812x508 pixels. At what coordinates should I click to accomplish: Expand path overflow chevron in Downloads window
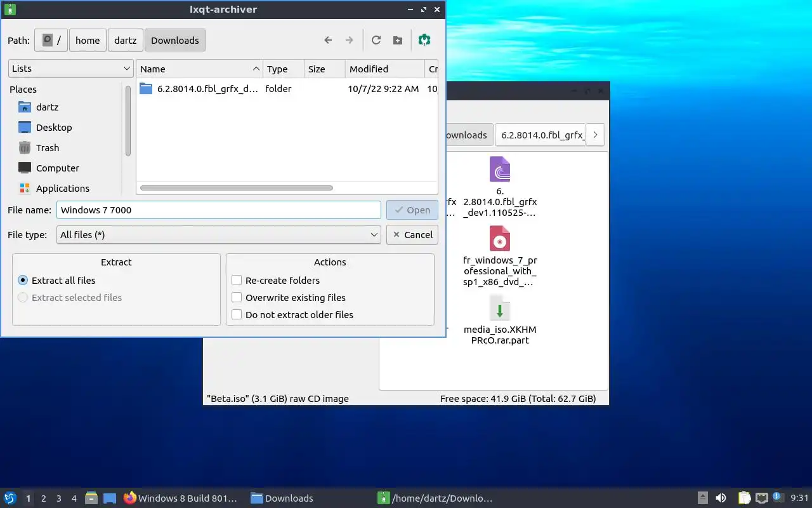[x=595, y=135]
